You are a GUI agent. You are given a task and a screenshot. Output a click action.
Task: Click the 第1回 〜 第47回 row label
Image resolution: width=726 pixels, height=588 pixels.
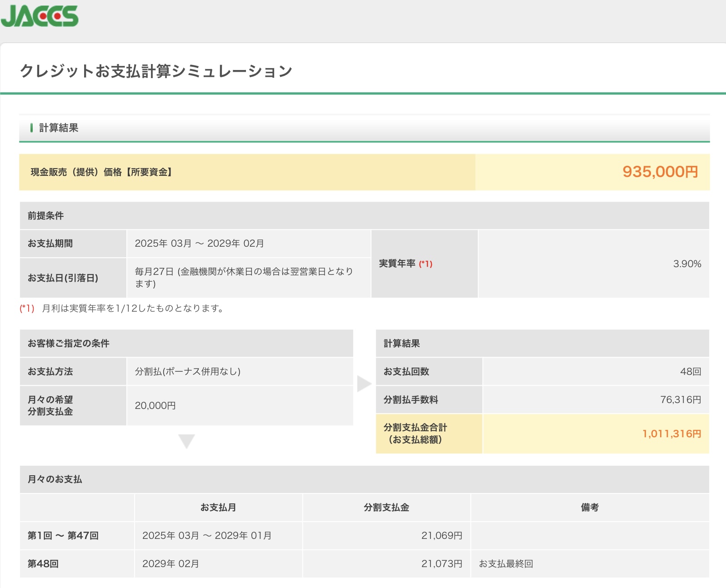(x=63, y=536)
